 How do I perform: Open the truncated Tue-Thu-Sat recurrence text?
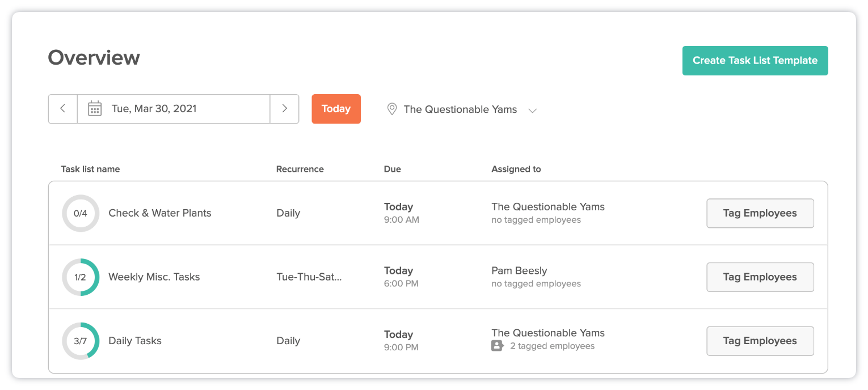click(309, 277)
